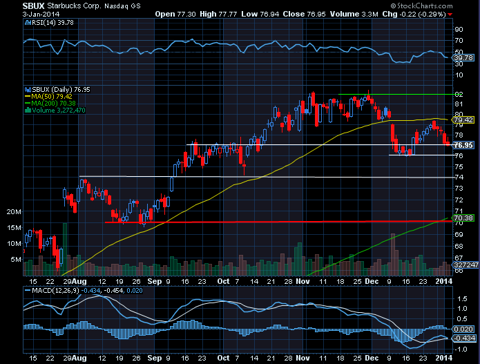This screenshot has width=480, height=364.
Task: Click the -1.0 label on MACD axis
Action: pos(460,349)
